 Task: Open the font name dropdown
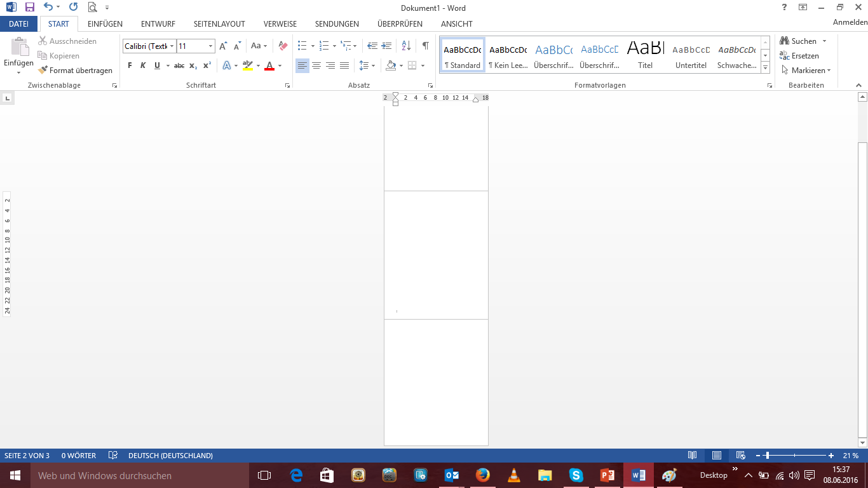[x=172, y=46]
